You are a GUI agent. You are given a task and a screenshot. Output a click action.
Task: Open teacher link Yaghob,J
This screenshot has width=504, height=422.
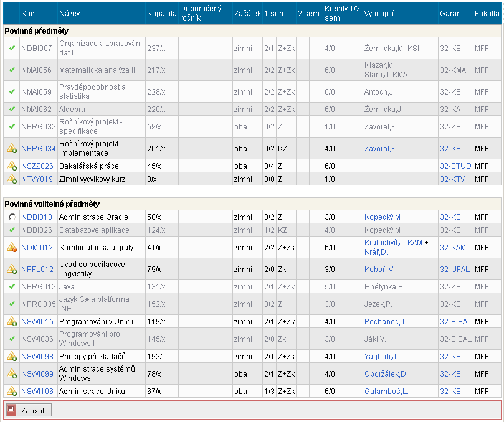pyautogui.click(x=381, y=357)
